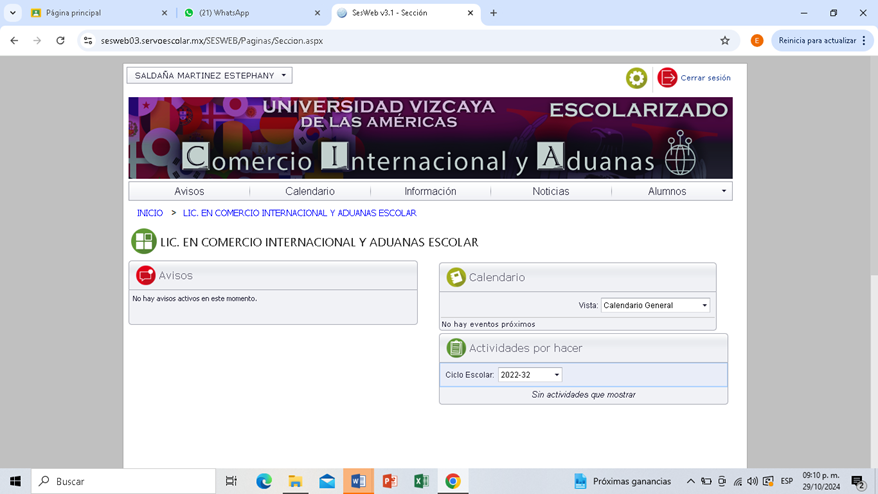Switch to Chrome on the taskbar
This screenshot has width=878, height=494.
pyautogui.click(x=453, y=481)
